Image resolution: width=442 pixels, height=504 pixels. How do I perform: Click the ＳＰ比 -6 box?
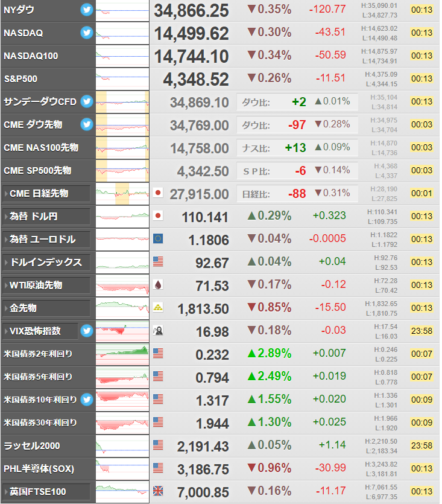297,171
